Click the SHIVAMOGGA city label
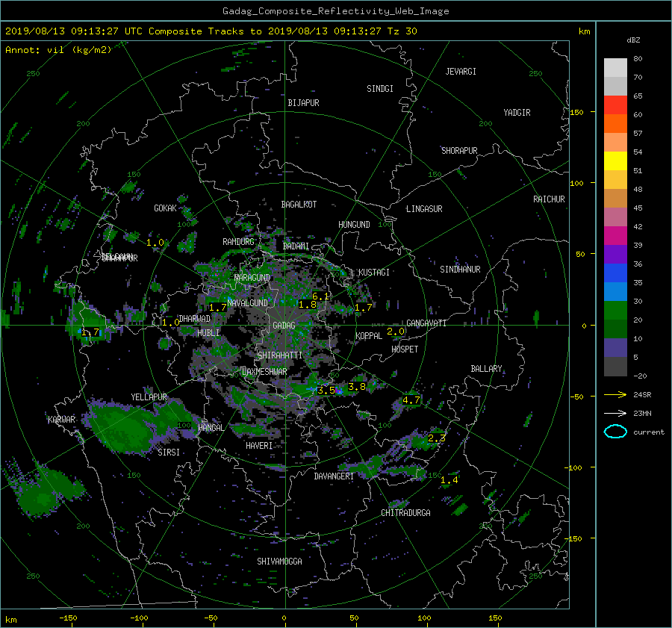 (279, 561)
